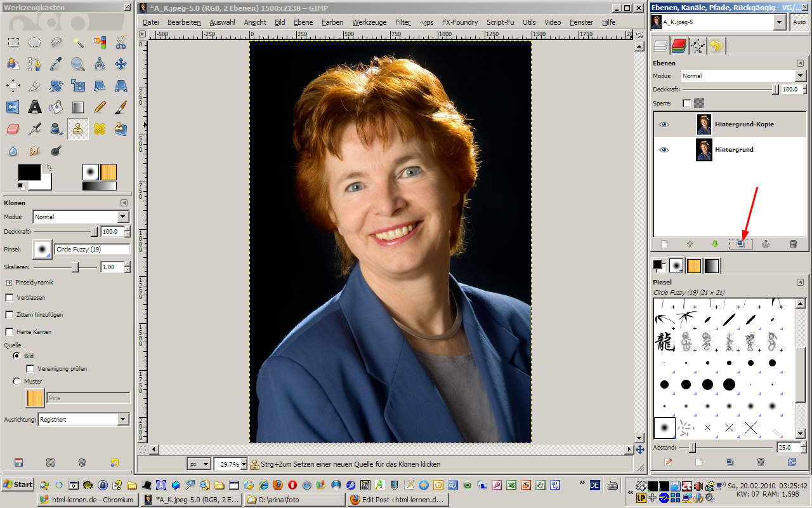The height and width of the screenshot is (508, 812).
Task: Select the Blur/Sharpen droplet tool
Action: tap(13, 150)
